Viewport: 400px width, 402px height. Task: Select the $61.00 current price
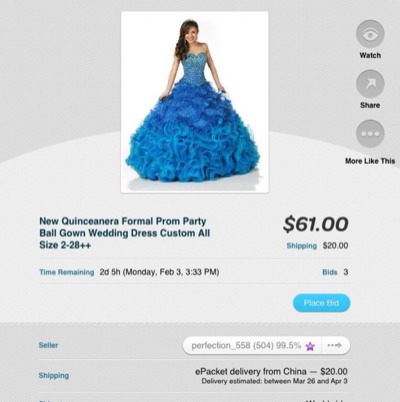315,224
